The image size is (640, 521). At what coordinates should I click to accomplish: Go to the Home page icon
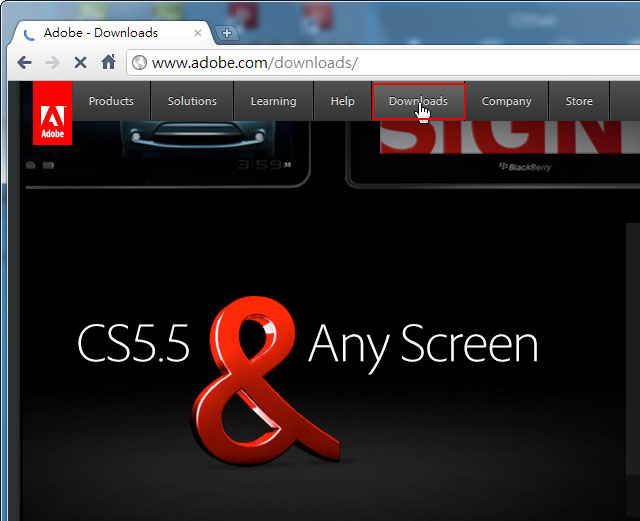[109, 62]
